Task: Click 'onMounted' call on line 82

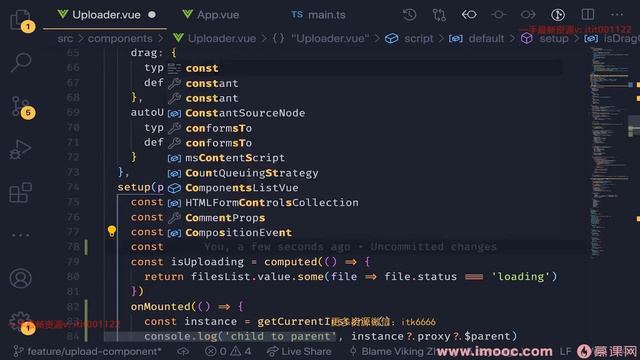Action: click(161, 307)
